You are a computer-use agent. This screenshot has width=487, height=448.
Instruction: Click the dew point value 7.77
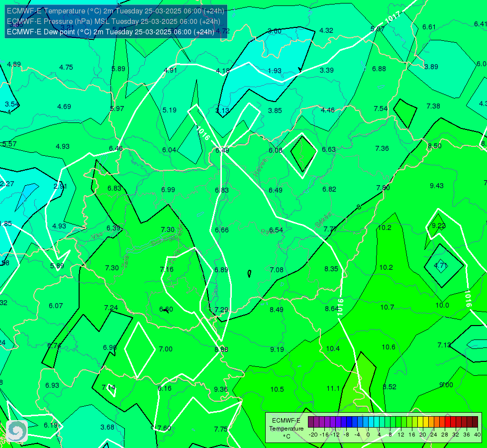pos(330,229)
